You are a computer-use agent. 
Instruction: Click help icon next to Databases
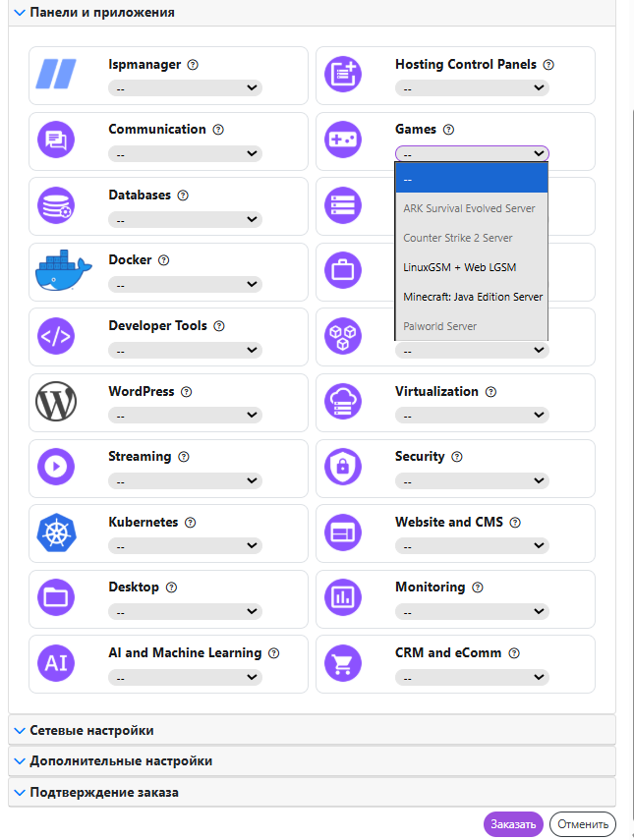(182, 196)
